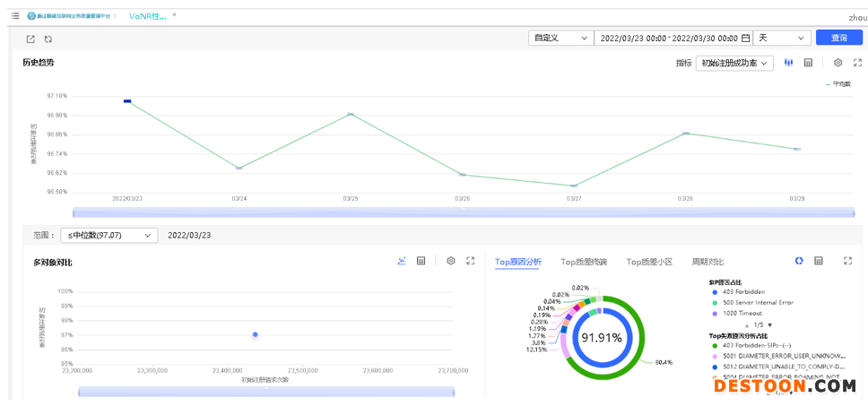
Task: Switch to the Top质差终端 tab
Action: point(584,262)
